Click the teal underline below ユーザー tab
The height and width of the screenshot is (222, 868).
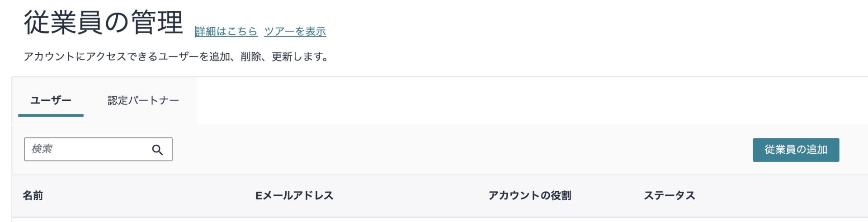click(51, 115)
